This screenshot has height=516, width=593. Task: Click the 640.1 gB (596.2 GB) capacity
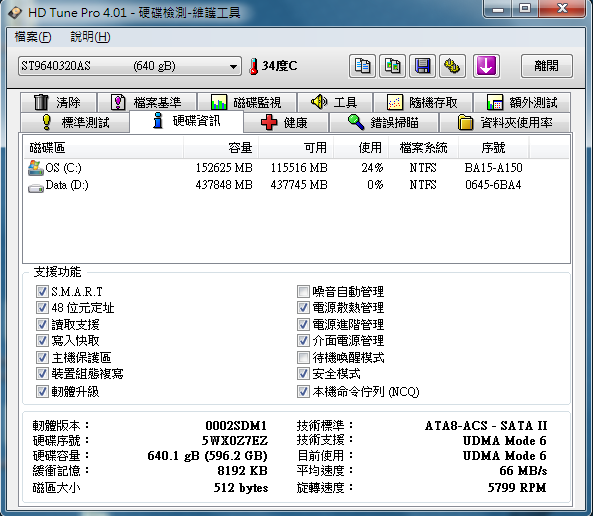[207, 456]
